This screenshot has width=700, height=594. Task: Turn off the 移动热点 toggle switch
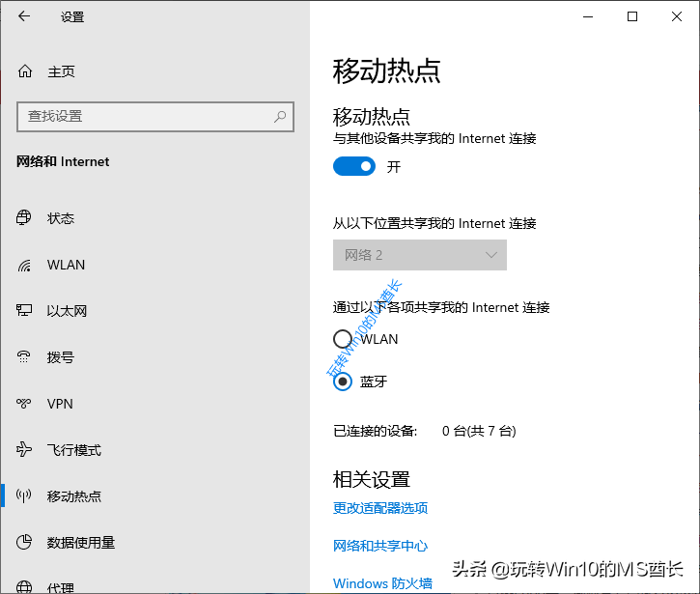pyautogui.click(x=354, y=166)
